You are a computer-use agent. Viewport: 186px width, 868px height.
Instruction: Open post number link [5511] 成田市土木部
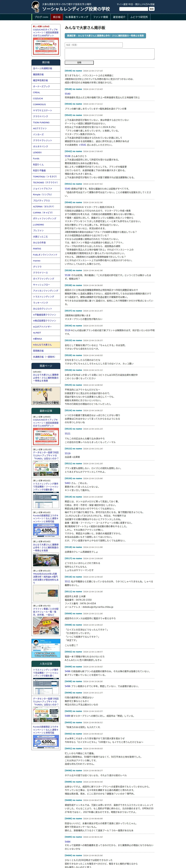tap(68, 591)
